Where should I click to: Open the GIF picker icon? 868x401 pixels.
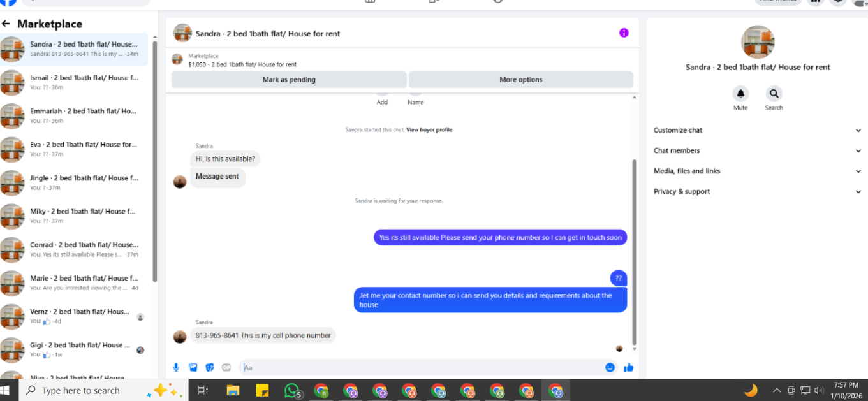tap(226, 367)
